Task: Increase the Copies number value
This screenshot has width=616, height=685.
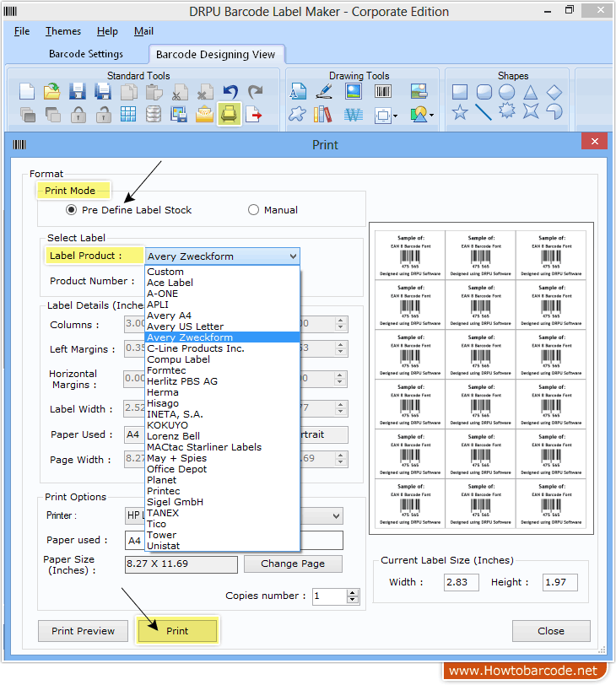Action: coord(353,592)
